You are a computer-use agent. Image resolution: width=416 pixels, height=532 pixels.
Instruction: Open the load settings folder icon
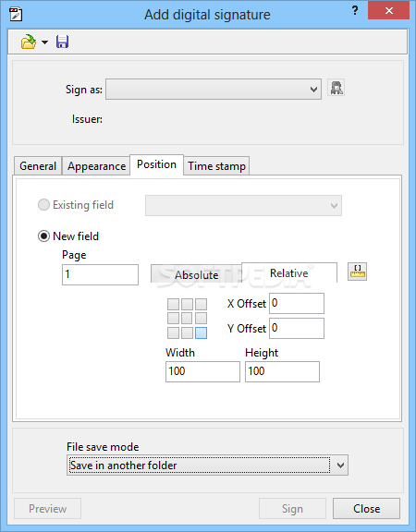pos(29,42)
